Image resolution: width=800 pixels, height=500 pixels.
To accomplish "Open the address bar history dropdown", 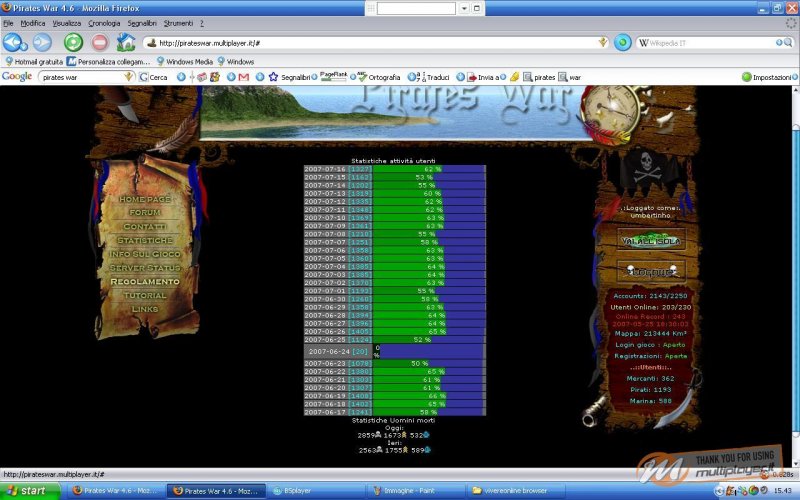I will (603, 43).
